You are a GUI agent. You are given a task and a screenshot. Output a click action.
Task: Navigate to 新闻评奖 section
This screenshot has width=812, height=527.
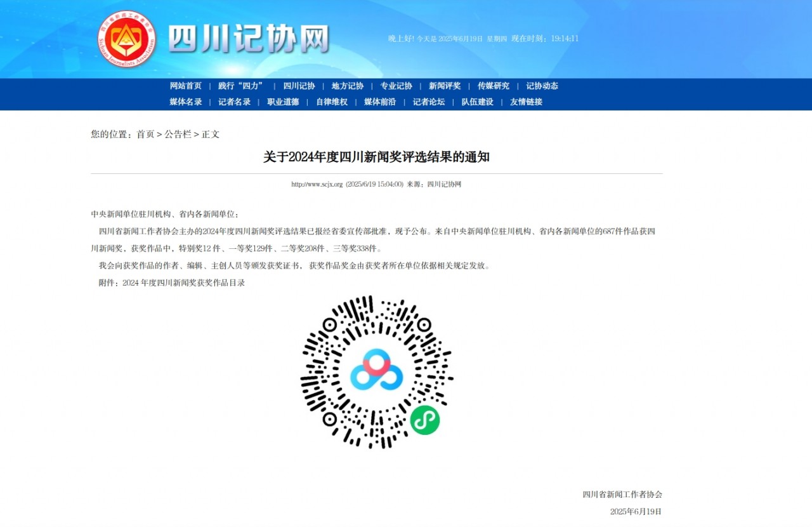coord(445,86)
